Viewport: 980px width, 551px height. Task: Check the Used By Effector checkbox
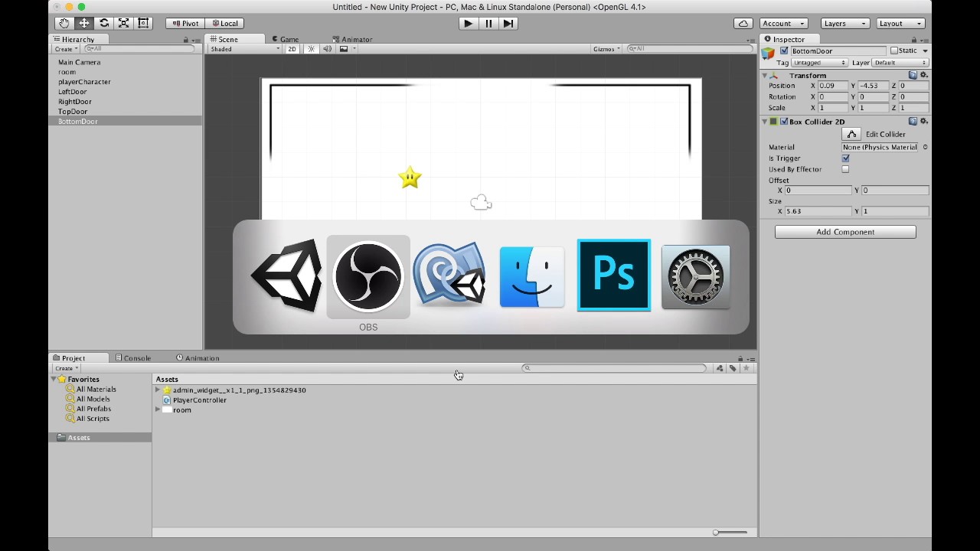coord(845,169)
